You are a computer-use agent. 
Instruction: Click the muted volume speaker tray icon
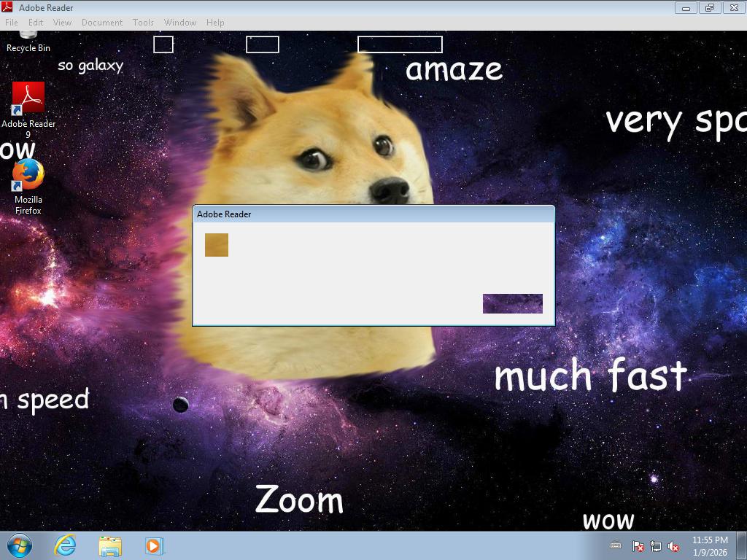pos(674,546)
